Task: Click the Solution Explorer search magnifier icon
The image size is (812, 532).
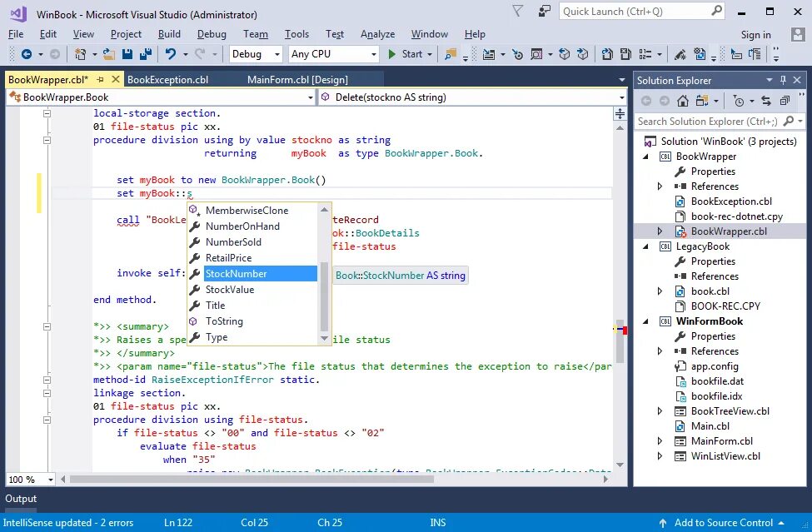Action: coord(788,121)
